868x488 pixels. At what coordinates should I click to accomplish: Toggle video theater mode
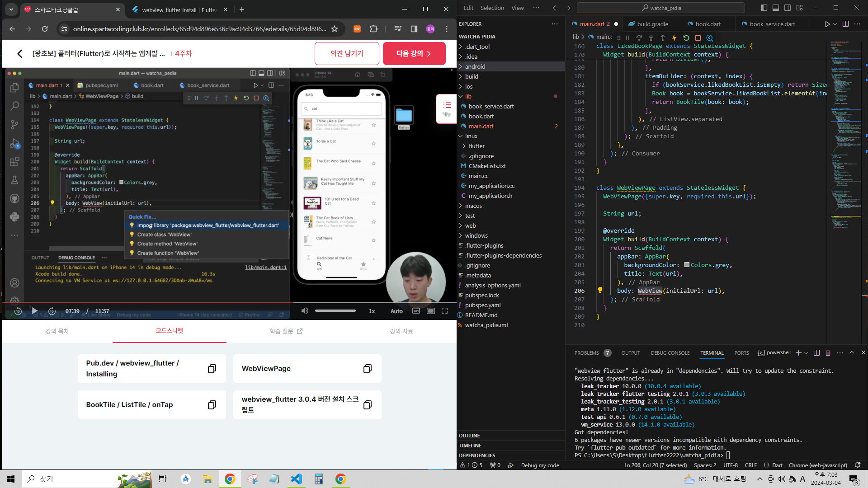pos(431,311)
